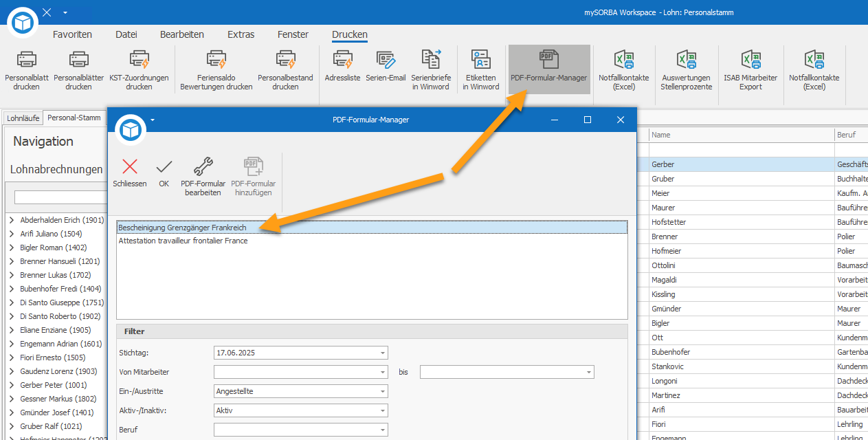Select Di Santo Giuseppe (1751)
868x440 pixels.
(x=62, y=302)
